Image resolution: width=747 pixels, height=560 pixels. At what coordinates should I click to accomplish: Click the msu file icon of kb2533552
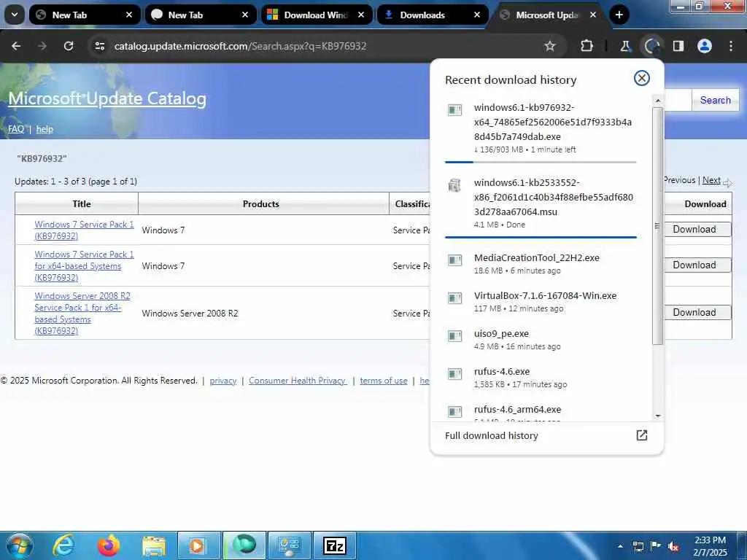(x=455, y=185)
